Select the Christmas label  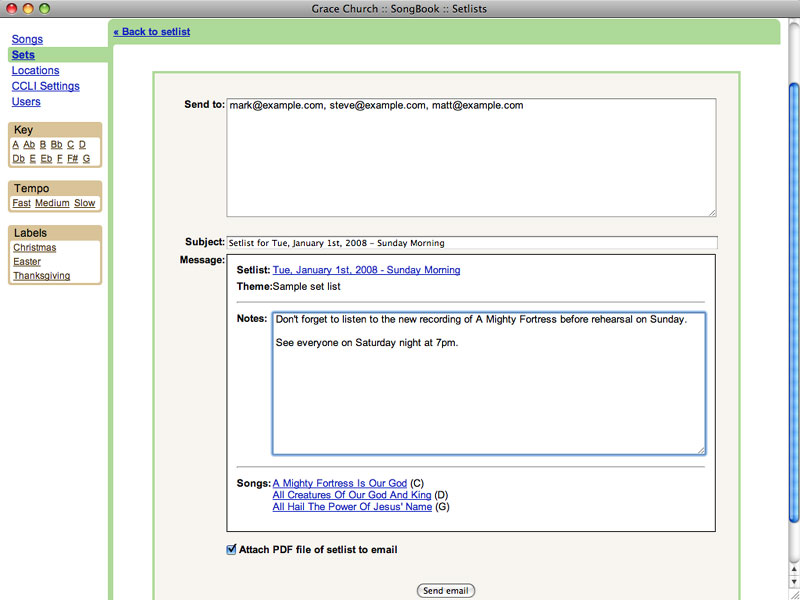point(35,247)
